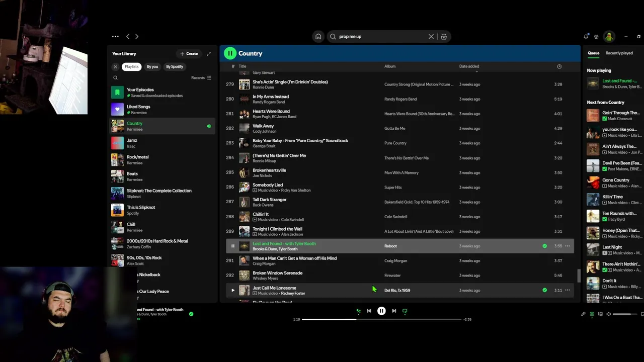Open the lyrics microphone icon
Screen dimensions: 644x362
coord(583,314)
